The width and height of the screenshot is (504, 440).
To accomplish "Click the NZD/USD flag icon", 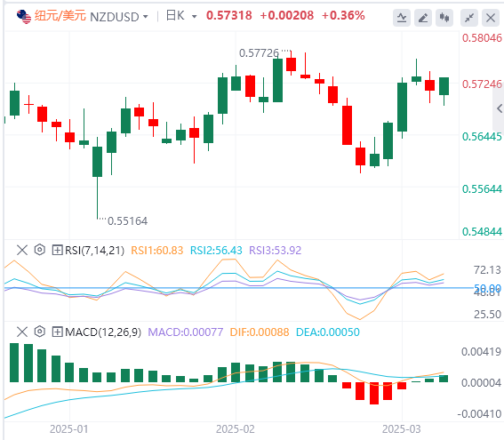I will (x=24, y=16).
